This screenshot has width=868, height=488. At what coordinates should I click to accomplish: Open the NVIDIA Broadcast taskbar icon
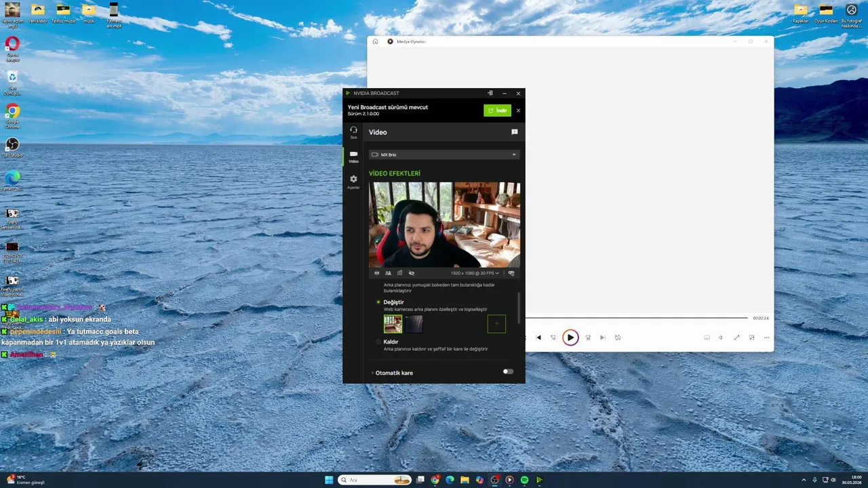click(539, 480)
